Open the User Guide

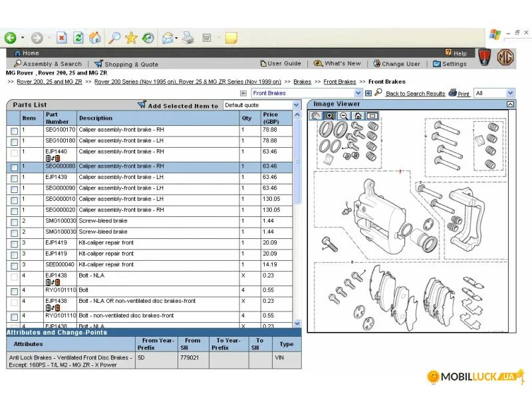tap(281, 63)
